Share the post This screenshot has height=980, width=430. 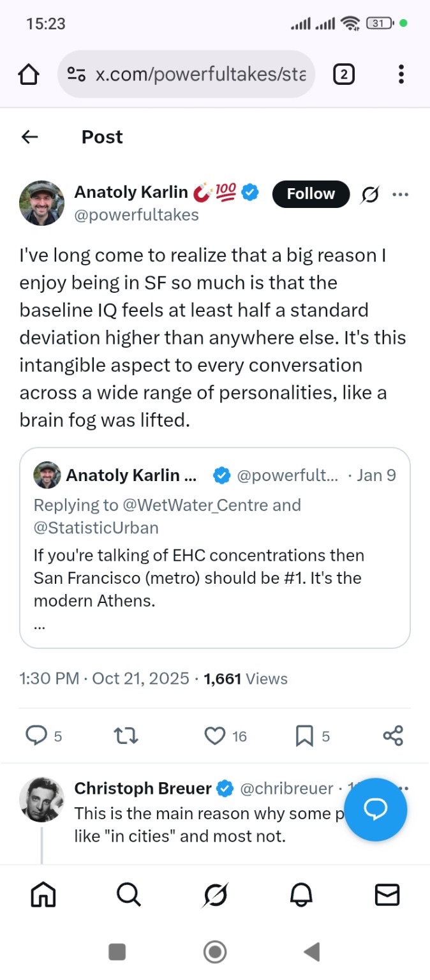393,736
